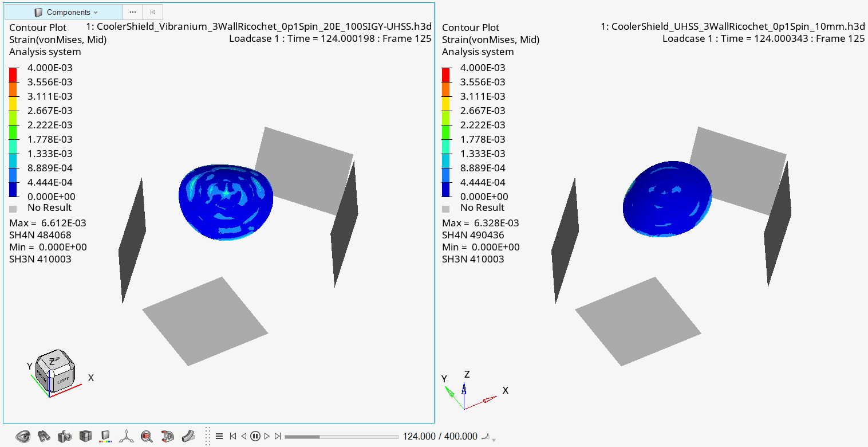Click the binoculars find icon
The width and height of the screenshot is (868, 447).
coord(44,436)
